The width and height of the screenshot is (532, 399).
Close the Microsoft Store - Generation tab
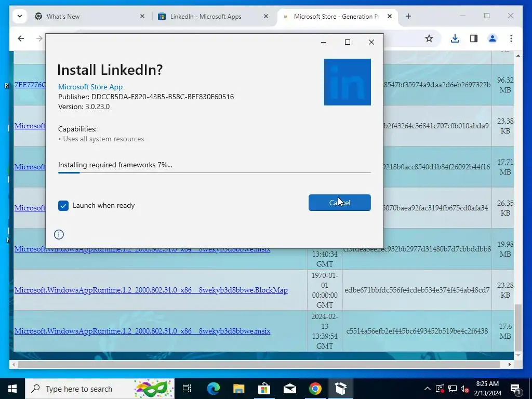390,16
